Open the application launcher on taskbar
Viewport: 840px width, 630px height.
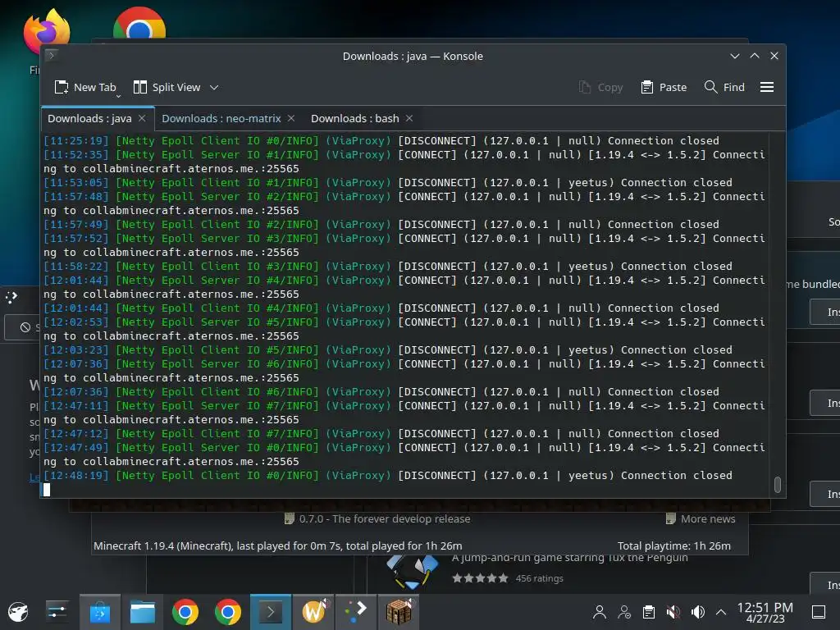[18, 612]
